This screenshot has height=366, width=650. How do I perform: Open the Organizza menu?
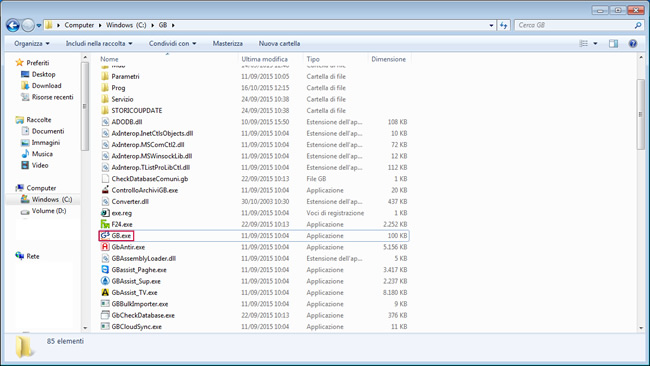coord(32,44)
